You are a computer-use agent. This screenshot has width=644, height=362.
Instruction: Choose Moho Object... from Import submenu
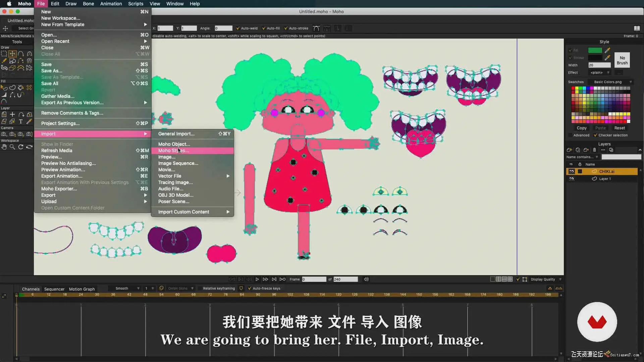tap(193, 144)
